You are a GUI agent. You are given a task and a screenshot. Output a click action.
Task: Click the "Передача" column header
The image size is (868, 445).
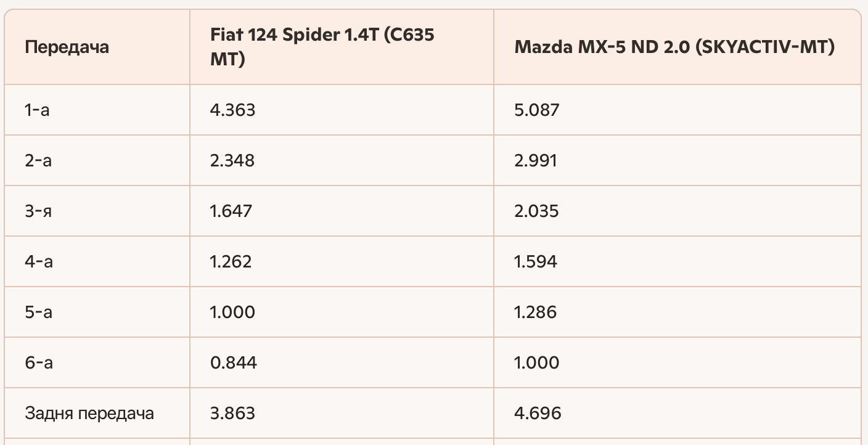click(67, 47)
